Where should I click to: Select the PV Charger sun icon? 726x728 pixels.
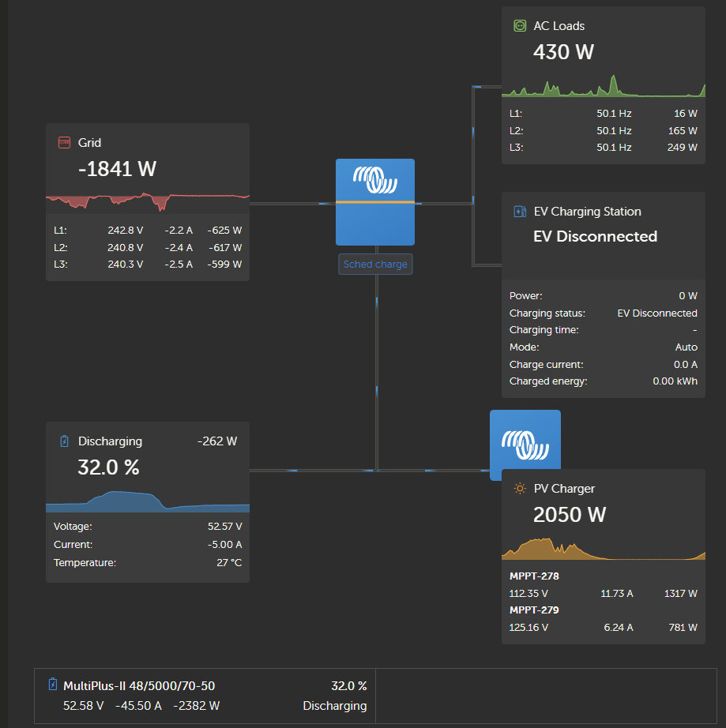(x=518, y=489)
